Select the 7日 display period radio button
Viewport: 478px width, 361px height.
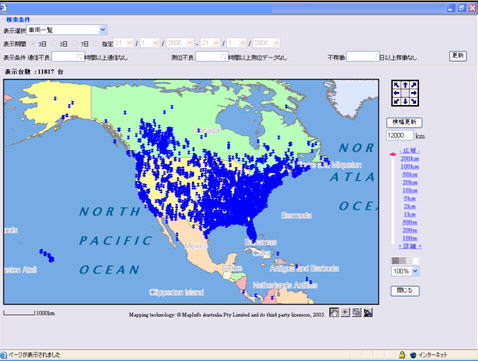tap(75, 44)
